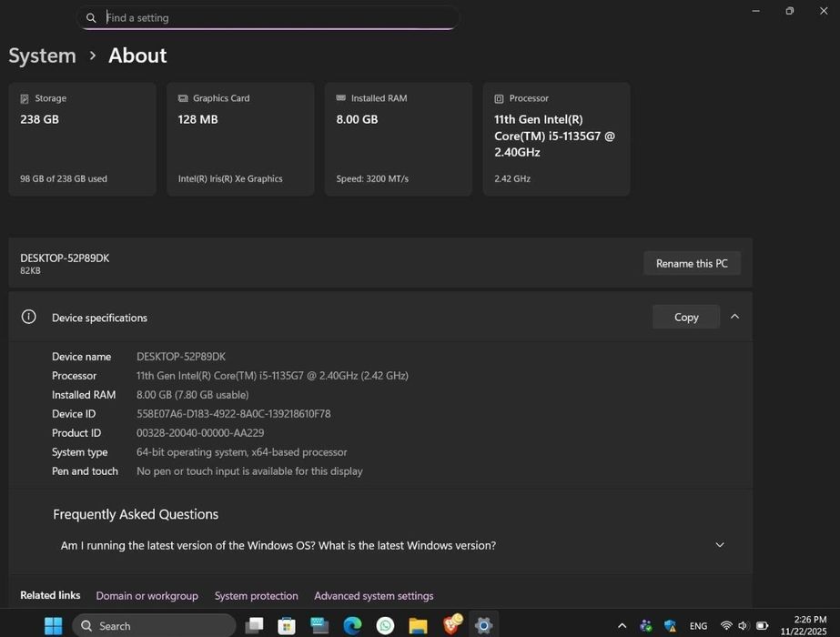Select the Product ID value 00328-20040-00000-AA229

(x=200, y=433)
